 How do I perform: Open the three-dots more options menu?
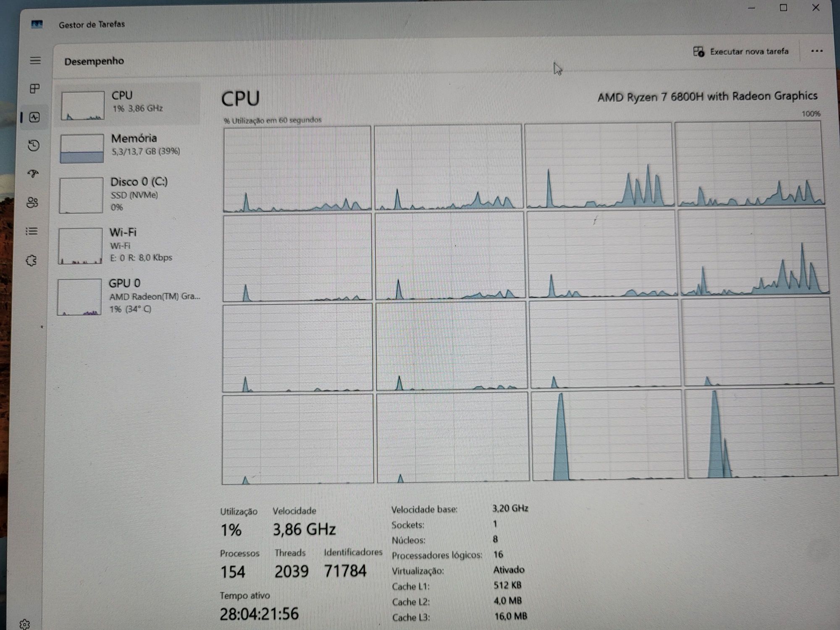(817, 51)
